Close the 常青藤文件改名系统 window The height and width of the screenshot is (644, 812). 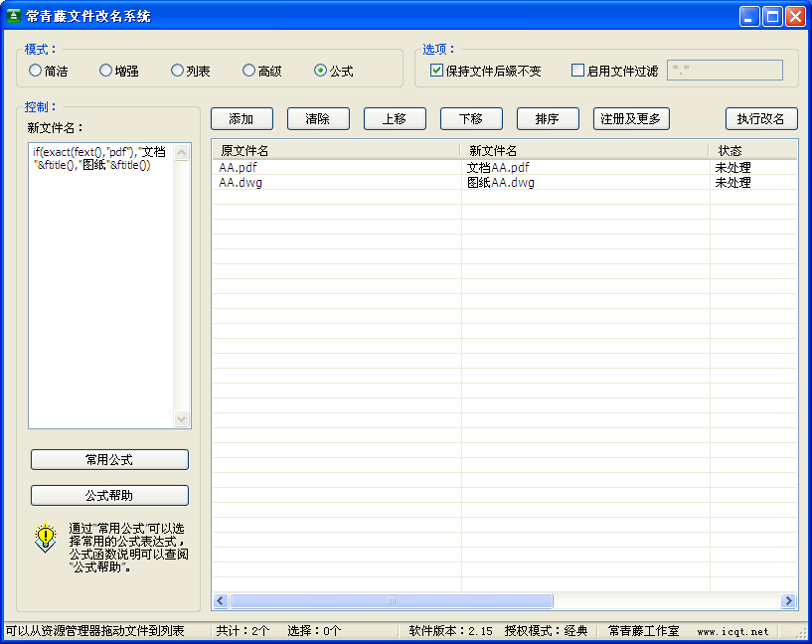(x=795, y=16)
